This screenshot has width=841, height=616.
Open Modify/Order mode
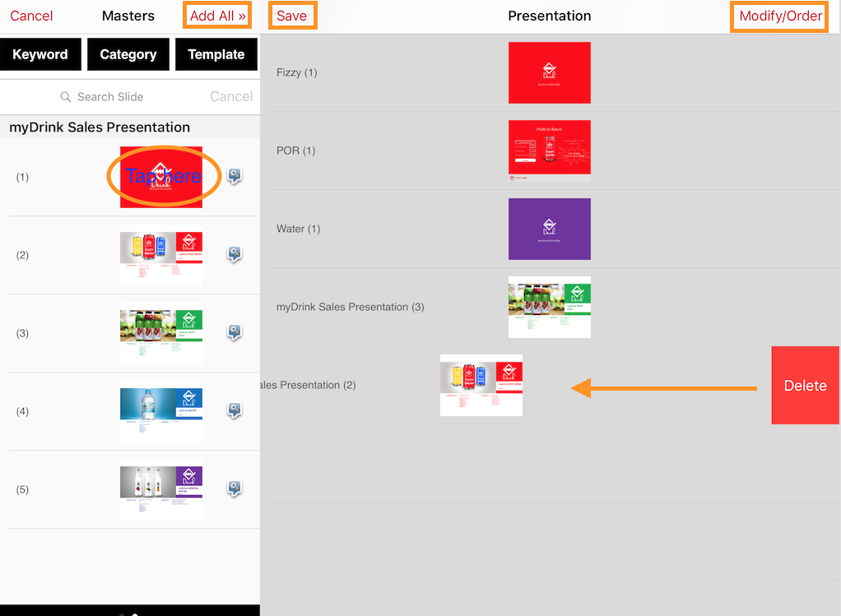[780, 16]
